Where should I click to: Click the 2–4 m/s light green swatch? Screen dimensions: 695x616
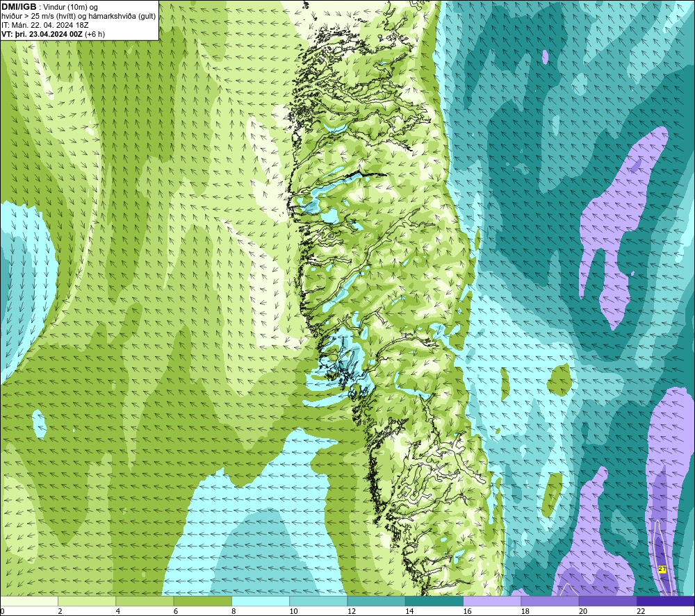[x=87, y=601]
